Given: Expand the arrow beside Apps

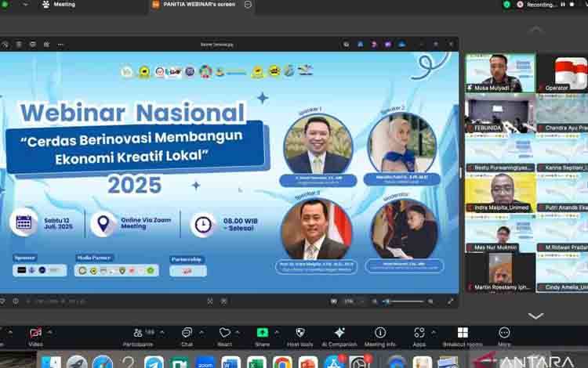Looking at the screenshot, I should pos(434,332).
